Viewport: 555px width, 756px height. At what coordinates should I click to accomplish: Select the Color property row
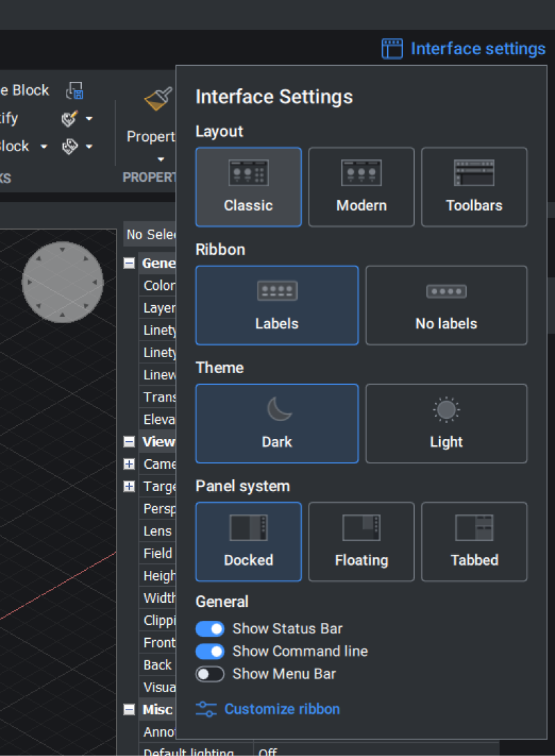pos(157,286)
